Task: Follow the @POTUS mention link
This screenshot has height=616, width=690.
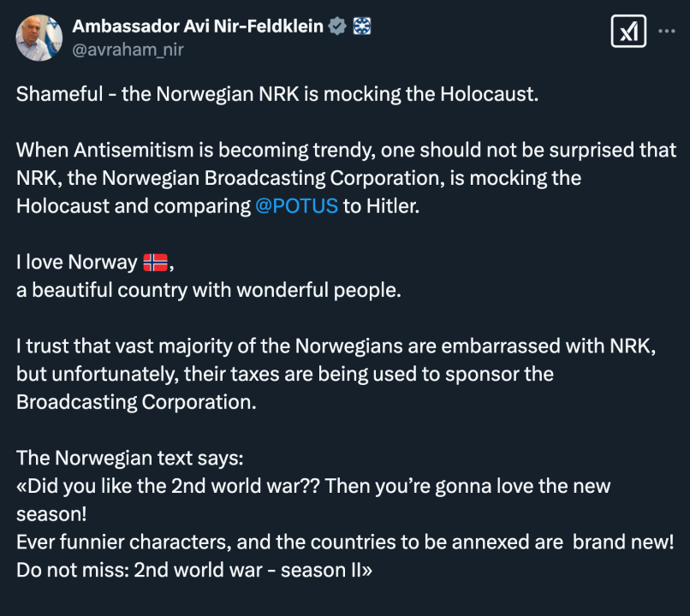Action: 296,206
